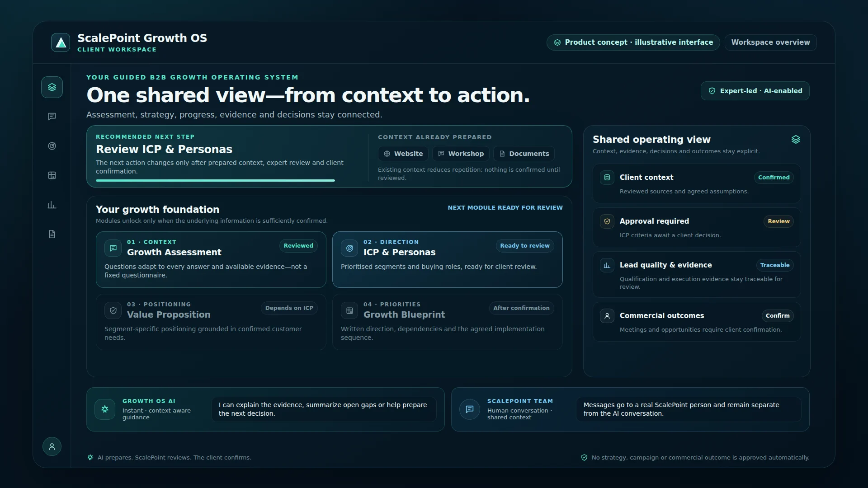Open the layers overview sidebar icon
Screen dimensions: 868x488
click(52, 87)
